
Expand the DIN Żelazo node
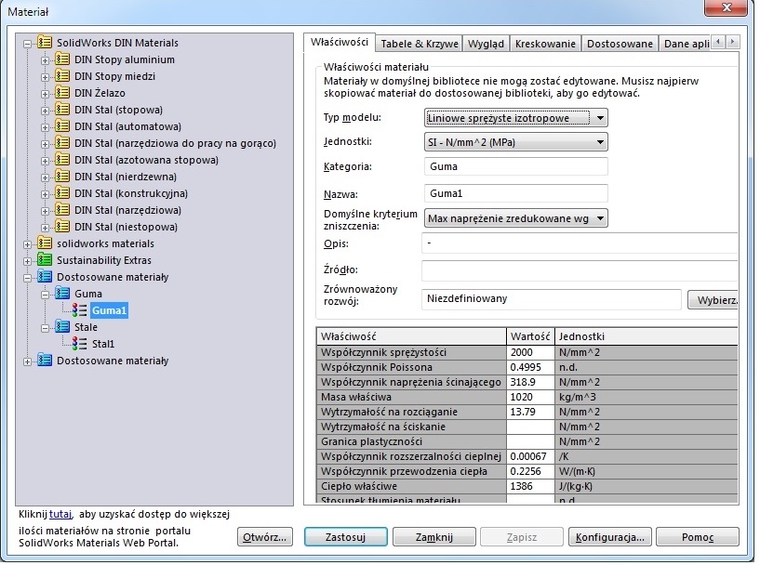(x=45, y=94)
